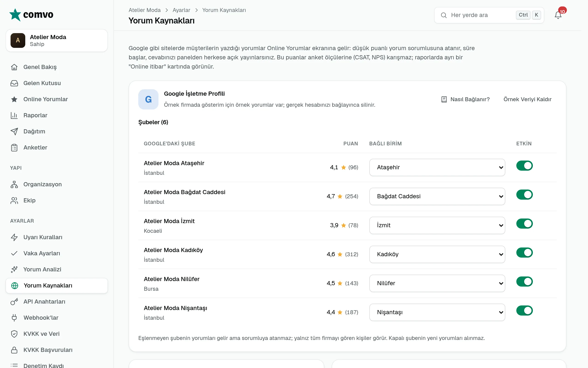
Task: Focus the Her yerde ara search field
Action: (489, 15)
